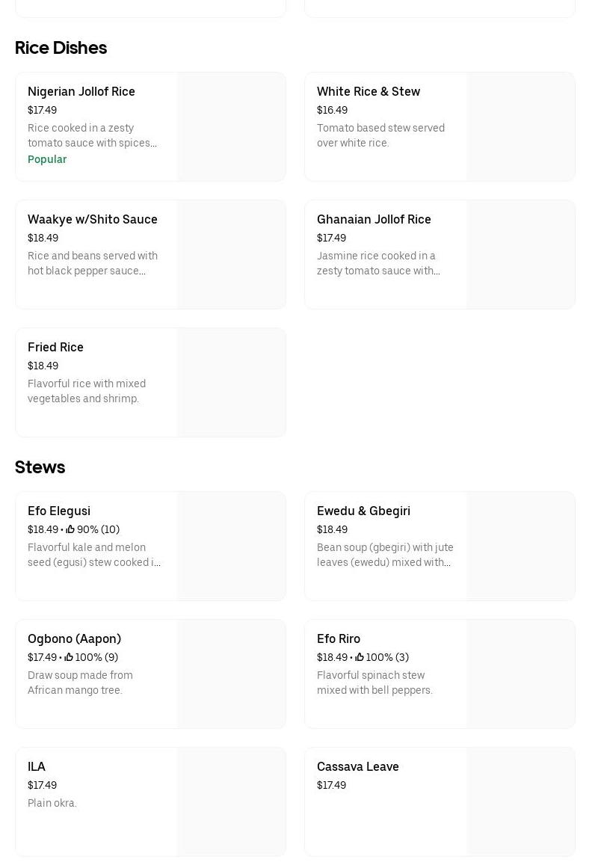601x868 pixels.
Task: Click the Popular tag on Nigerian Jollof
Action: point(47,159)
